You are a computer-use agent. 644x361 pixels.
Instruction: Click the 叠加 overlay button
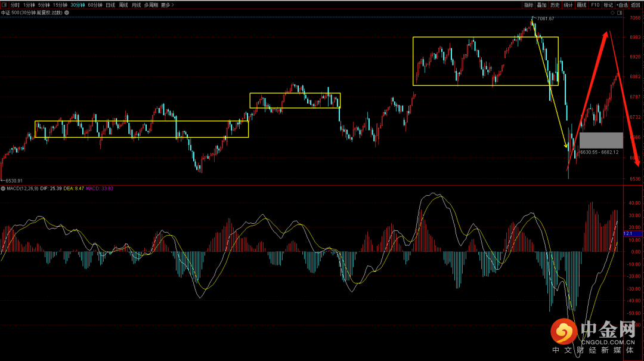click(x=541, y=5)
